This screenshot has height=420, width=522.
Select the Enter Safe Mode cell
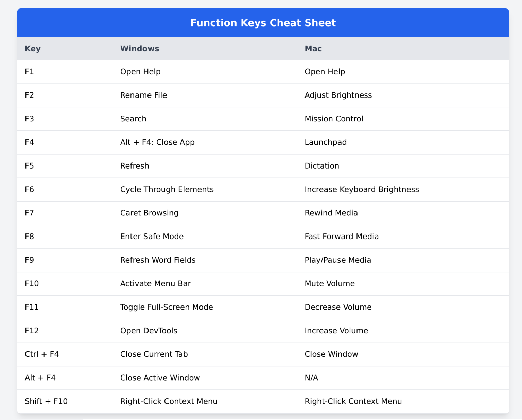[x=152, y=237]
